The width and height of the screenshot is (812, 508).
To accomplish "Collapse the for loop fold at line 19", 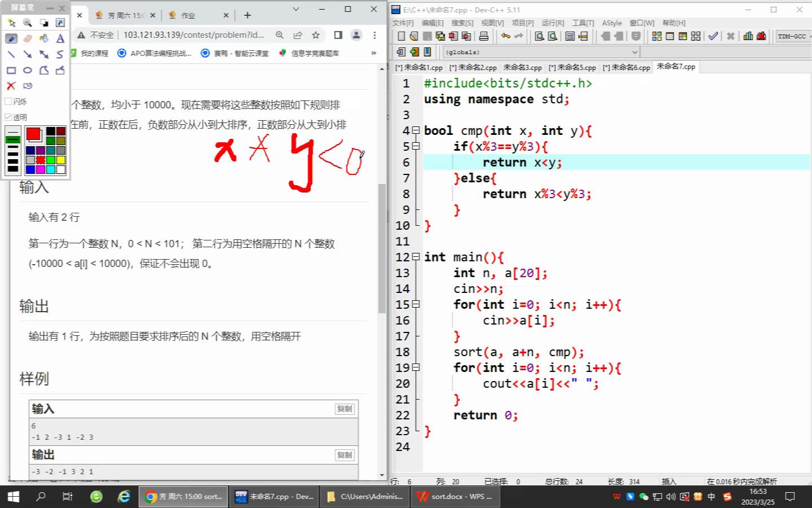I will (x=416, y=367).
